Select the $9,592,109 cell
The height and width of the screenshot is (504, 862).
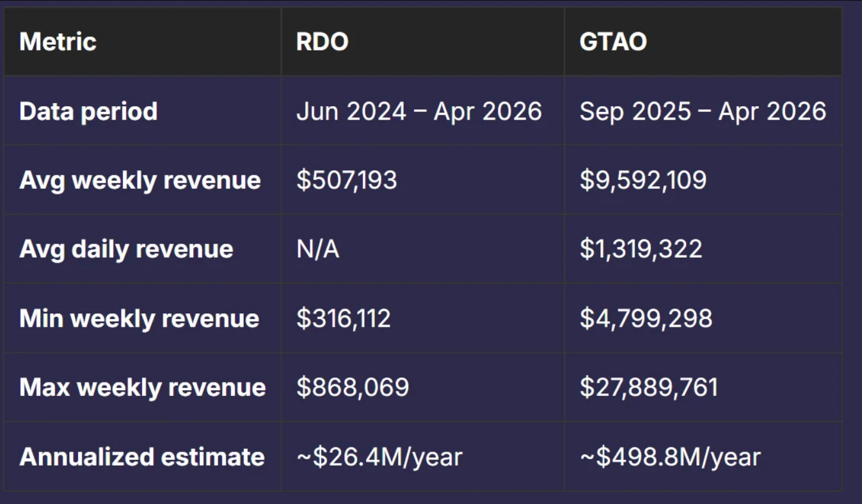643,180
